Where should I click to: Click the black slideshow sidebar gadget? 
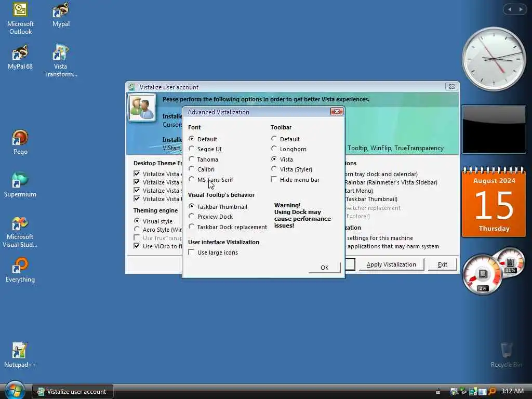[494, 129]
